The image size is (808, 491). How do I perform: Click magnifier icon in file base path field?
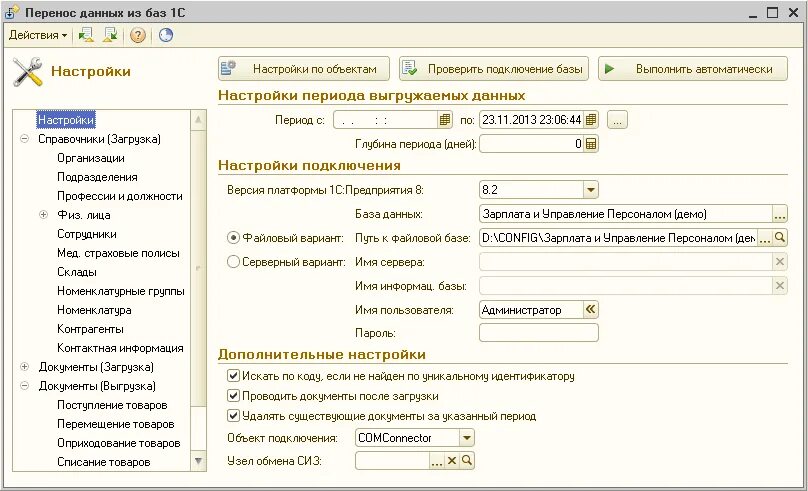point(780,238)
